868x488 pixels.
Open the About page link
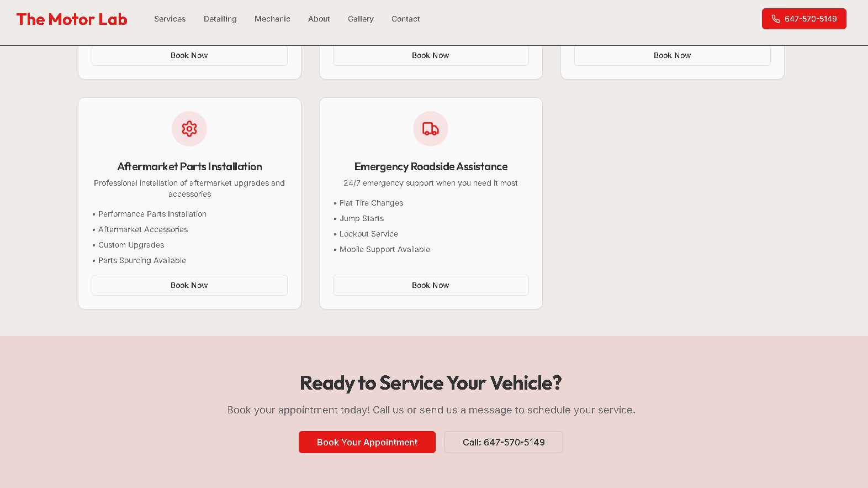click(319, 19)
